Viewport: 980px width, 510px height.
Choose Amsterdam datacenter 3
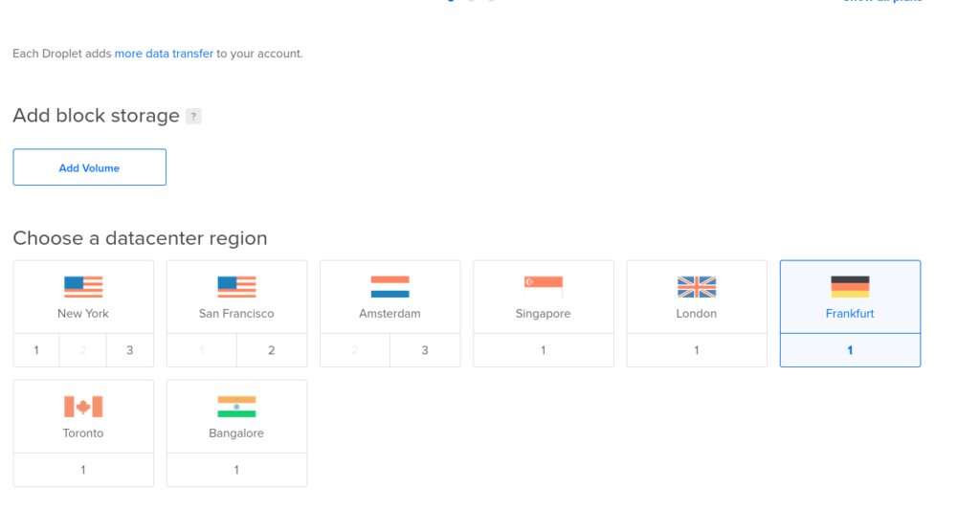click(x=425, y=350)
